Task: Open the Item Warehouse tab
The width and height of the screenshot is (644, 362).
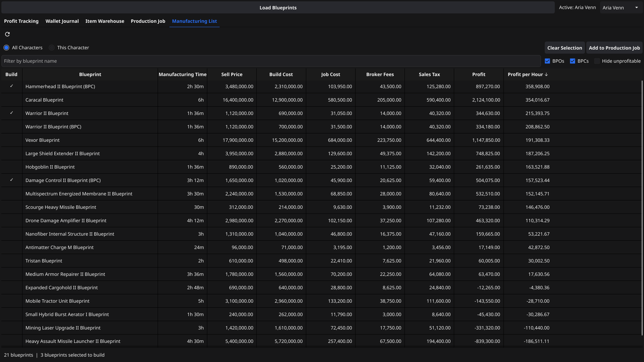Action: (x=105, y=21)
